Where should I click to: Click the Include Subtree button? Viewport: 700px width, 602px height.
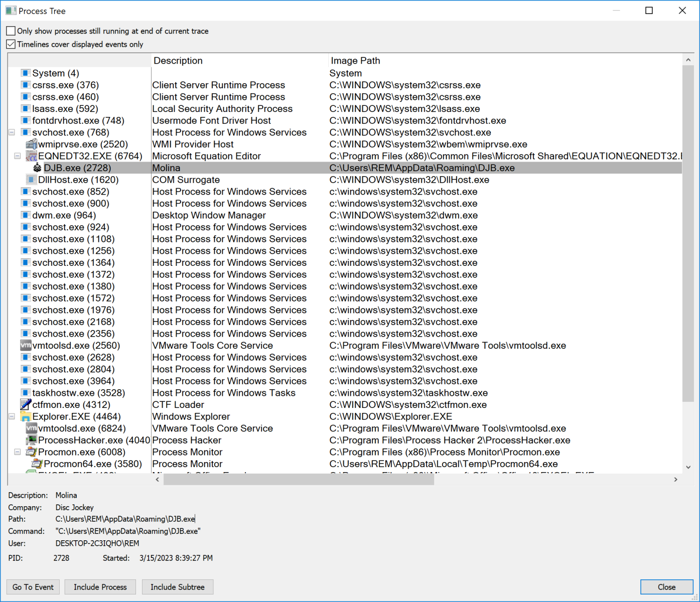coord(177,587)
